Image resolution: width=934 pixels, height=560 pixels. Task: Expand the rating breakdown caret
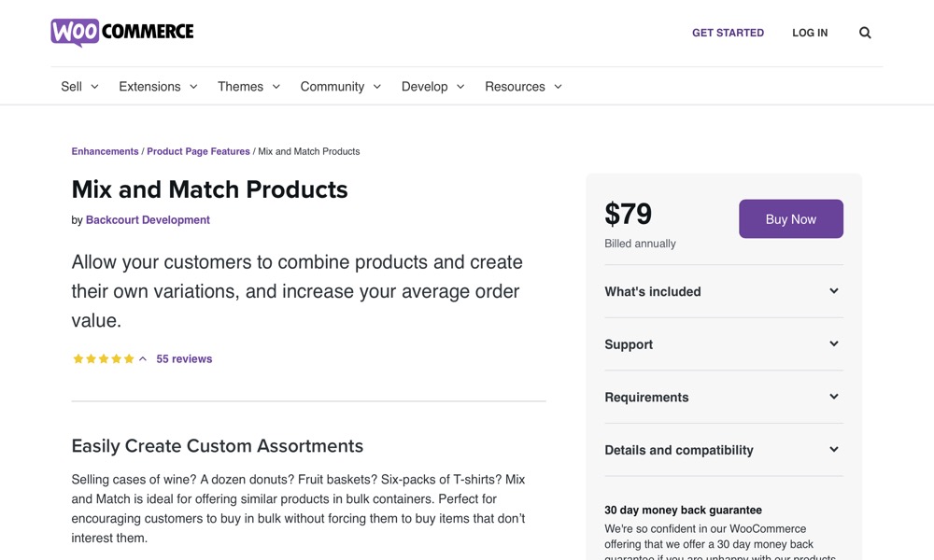pyautogui.click(x=143, y=358)
